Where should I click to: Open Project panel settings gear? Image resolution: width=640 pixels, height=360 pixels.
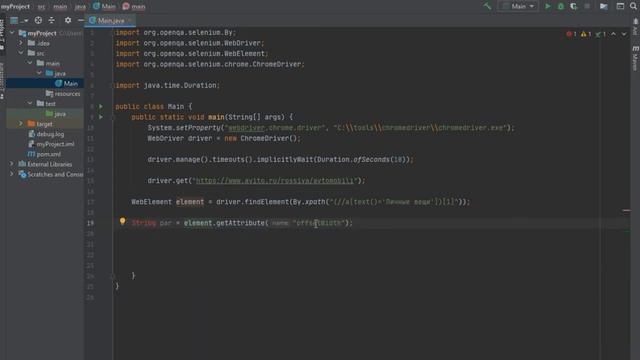point(68,20)
